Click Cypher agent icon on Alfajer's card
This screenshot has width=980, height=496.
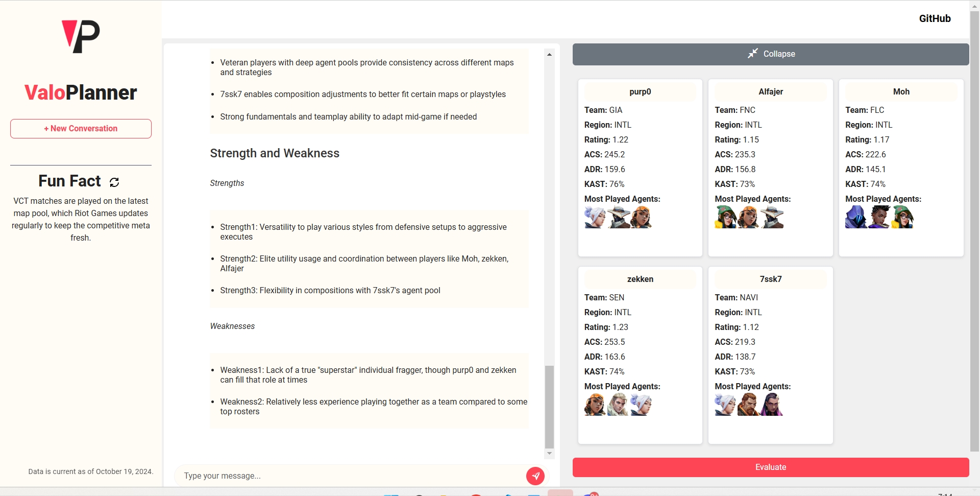pos(772,217)
